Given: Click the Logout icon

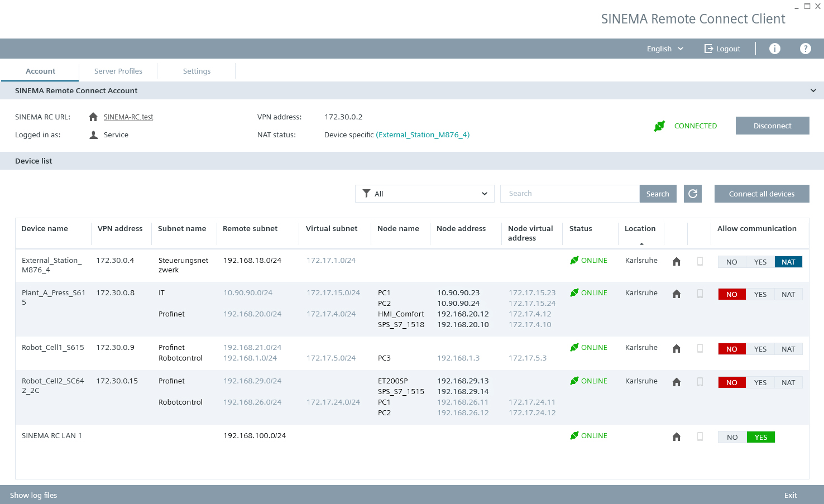Looking at the screenshot, I should click(708, 48).
